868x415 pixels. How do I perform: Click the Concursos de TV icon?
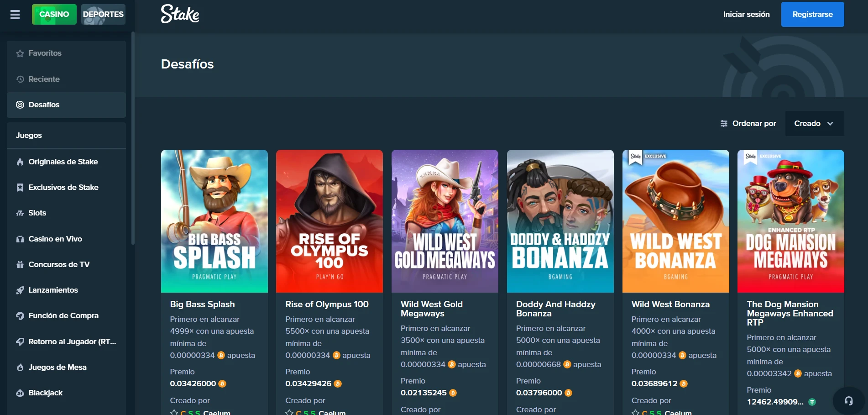tap(20, 264)
